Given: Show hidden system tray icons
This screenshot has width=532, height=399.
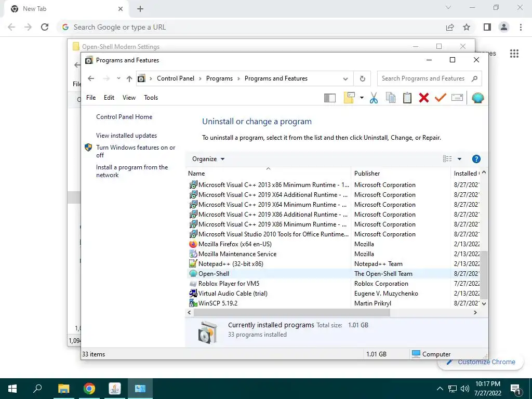Looking at the screenshot, I should 440,389.
